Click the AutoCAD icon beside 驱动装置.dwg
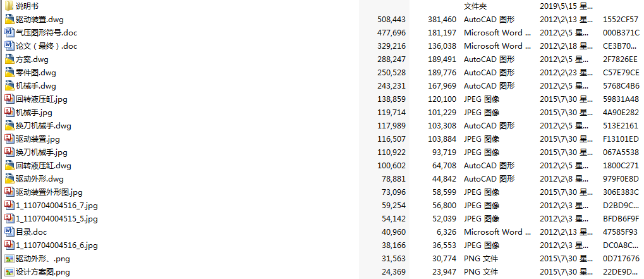This screenshot has height=279, width=644. 9,19
